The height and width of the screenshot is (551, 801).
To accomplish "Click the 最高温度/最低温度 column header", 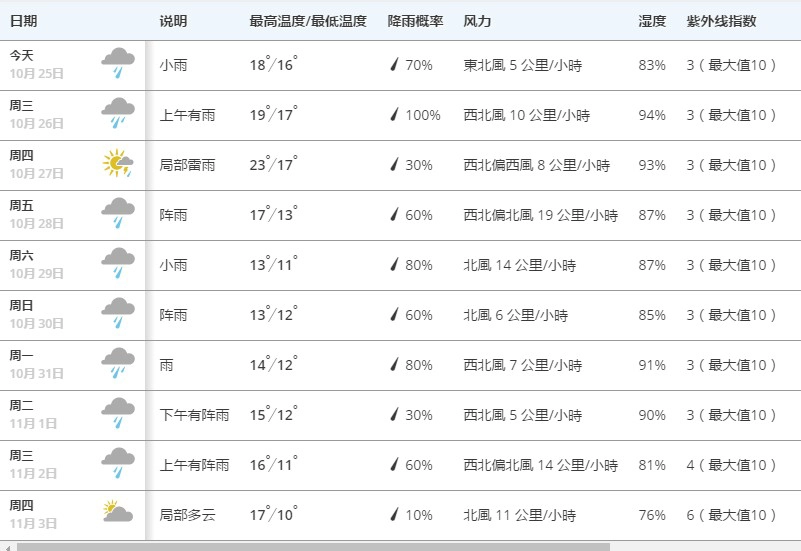I will click(308, 21).
